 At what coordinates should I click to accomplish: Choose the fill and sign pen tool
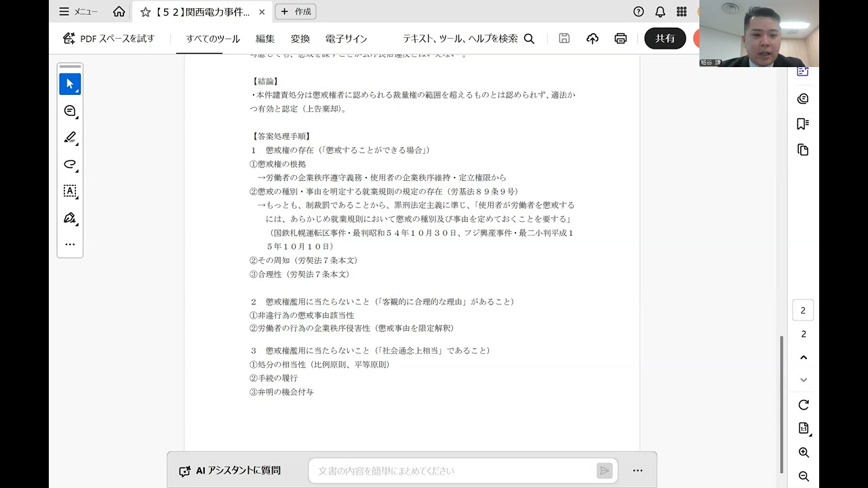[70, 218]
